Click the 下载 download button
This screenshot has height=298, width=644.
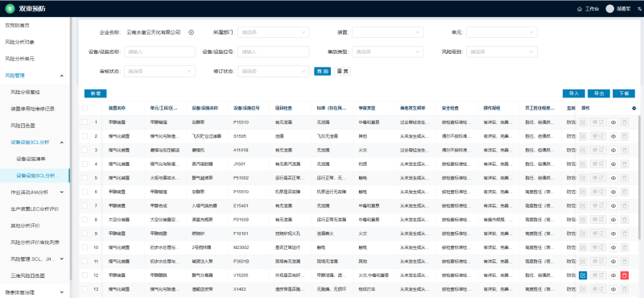pyautogui.click(x=623, y=93)
